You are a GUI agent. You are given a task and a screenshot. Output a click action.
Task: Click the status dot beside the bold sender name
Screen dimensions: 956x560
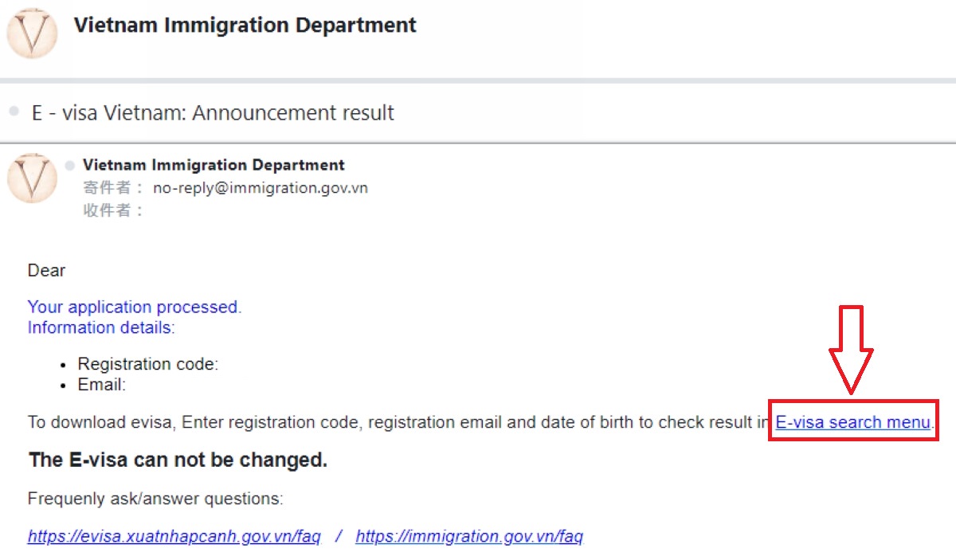point(70,165)
